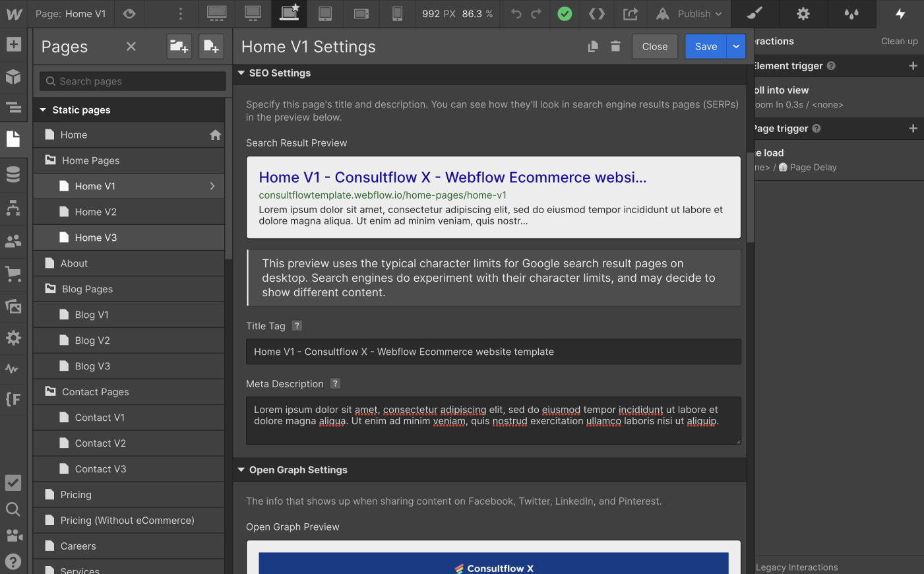Open the Style panel with the paintbrush icon
Image resolution: width=924 pixels, height=574 pixels.
point(754,14)
